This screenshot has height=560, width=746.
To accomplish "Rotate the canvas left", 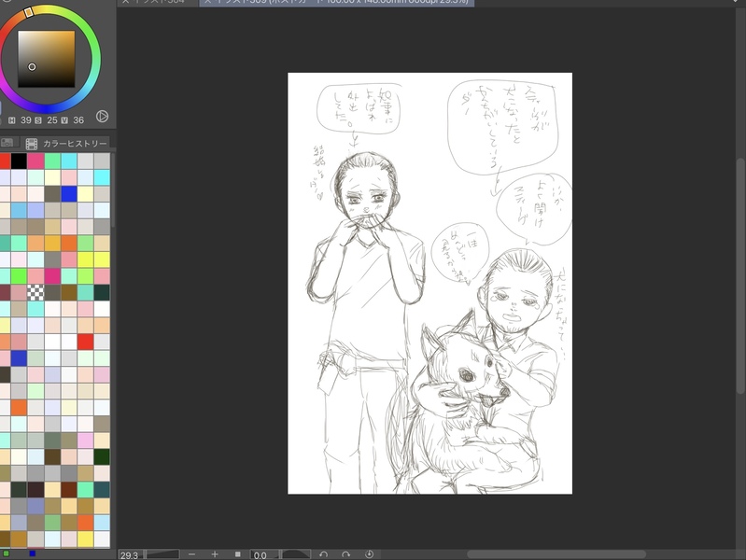I will click(x=324, y=554).
